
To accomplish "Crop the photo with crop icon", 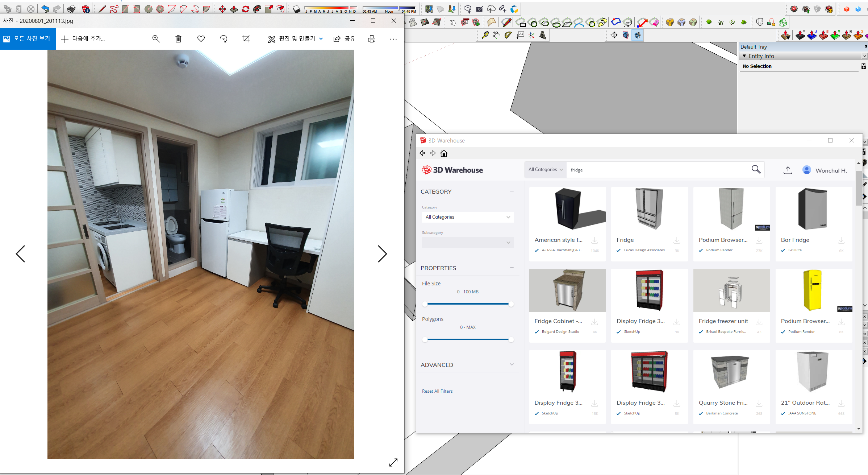I will 246,39.
